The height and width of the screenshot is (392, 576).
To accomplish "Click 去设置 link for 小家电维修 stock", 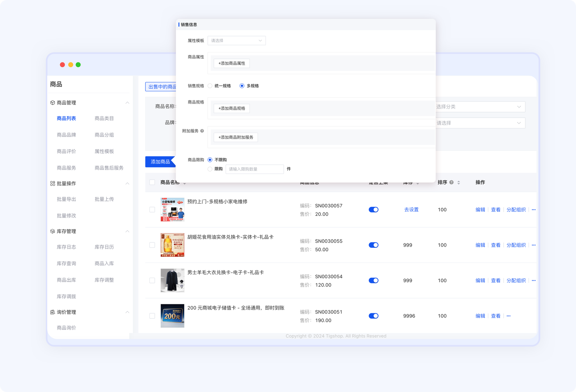I will pos(411,210).
